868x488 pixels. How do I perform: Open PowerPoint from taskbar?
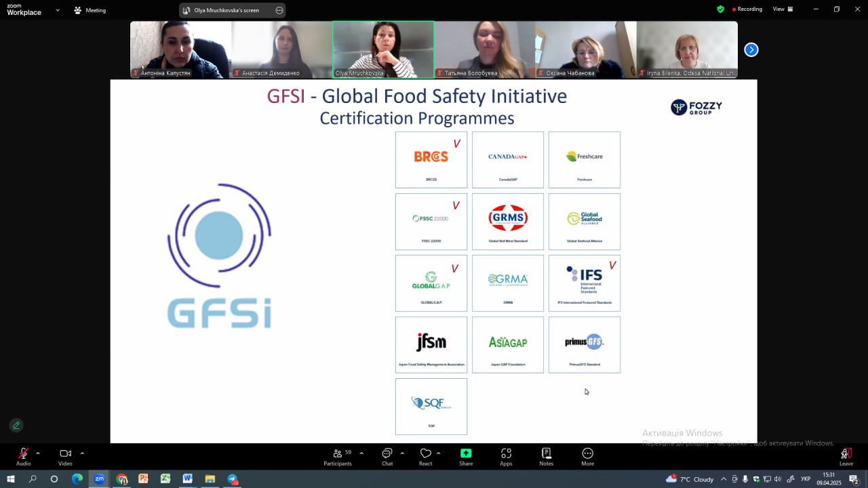coord(143,479)
